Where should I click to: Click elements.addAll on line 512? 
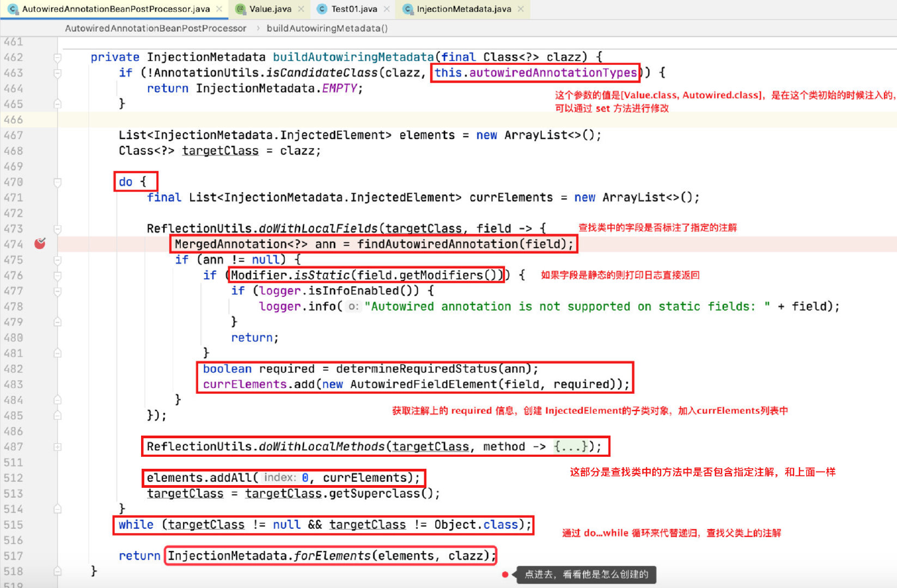(199, 477)
